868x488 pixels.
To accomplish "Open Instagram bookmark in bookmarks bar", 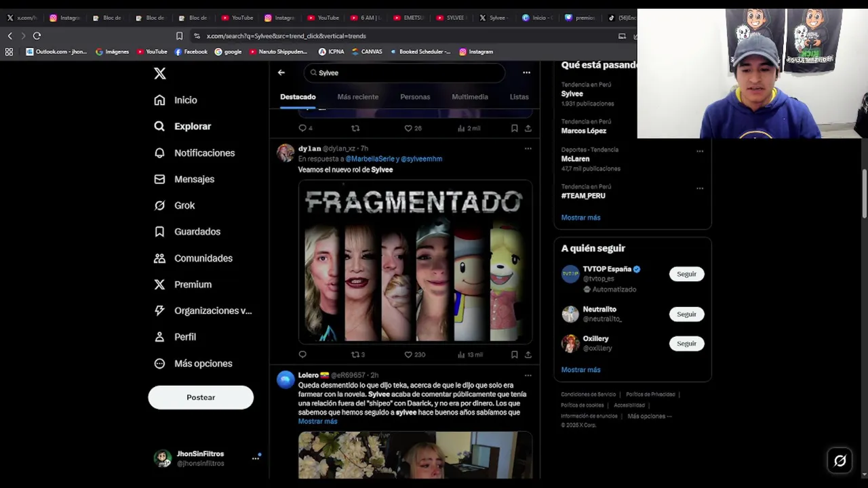I will [476, 52].
